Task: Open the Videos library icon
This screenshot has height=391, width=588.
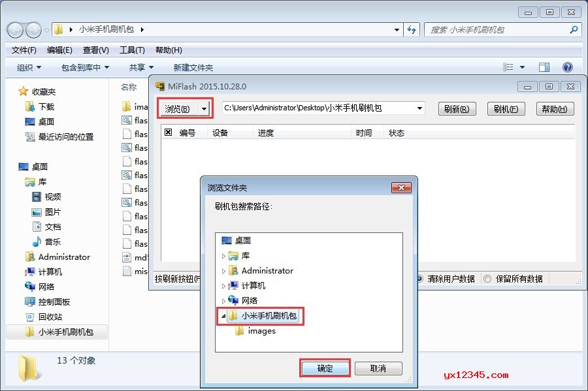Action: (37, 196)
